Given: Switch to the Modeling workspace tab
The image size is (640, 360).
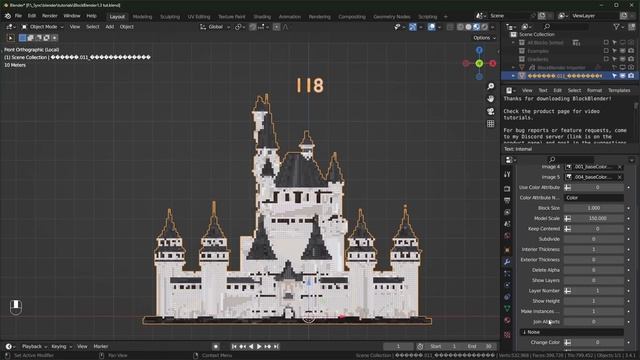Looking at the screenshot, I should tap(142, 17).
